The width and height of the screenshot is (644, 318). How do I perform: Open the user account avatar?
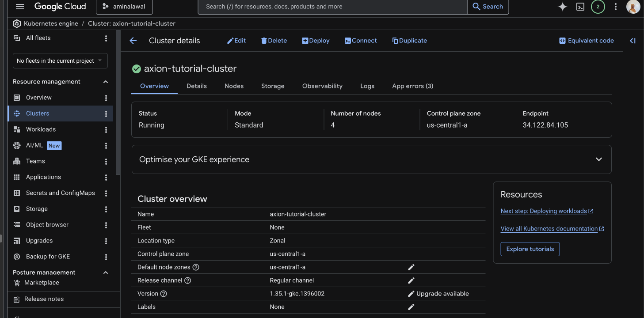pyautogui.click(x=633, y=7)
